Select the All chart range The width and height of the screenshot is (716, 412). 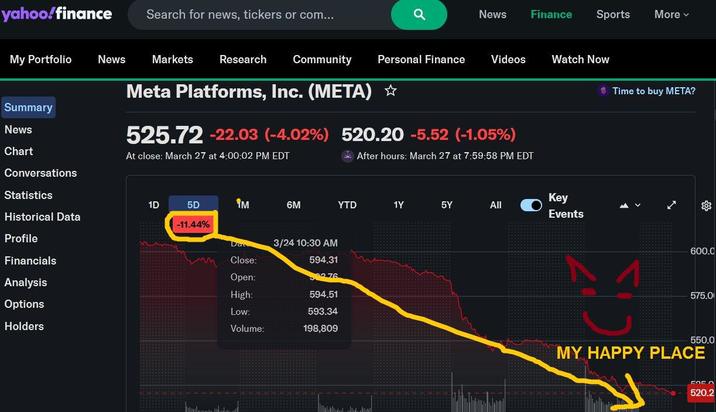tap(495, 205)
